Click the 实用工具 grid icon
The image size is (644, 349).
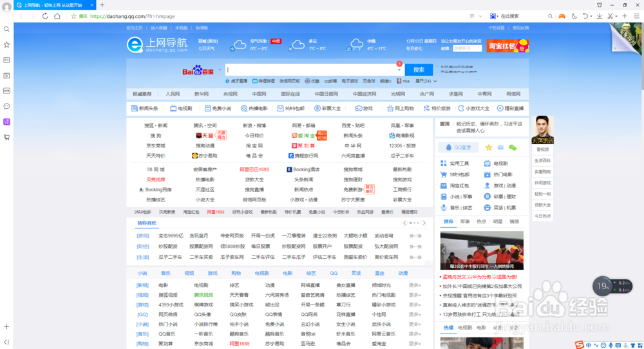point(444,164)
